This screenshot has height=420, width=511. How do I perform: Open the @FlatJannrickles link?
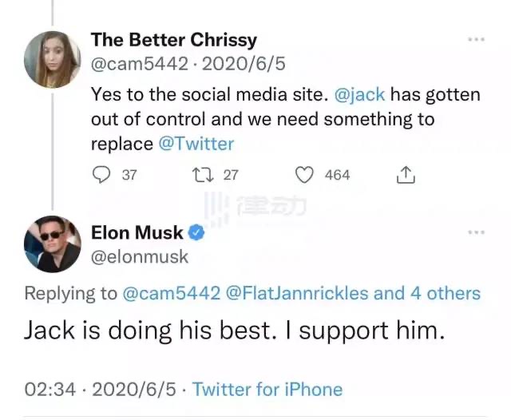(x=296, y=293)
